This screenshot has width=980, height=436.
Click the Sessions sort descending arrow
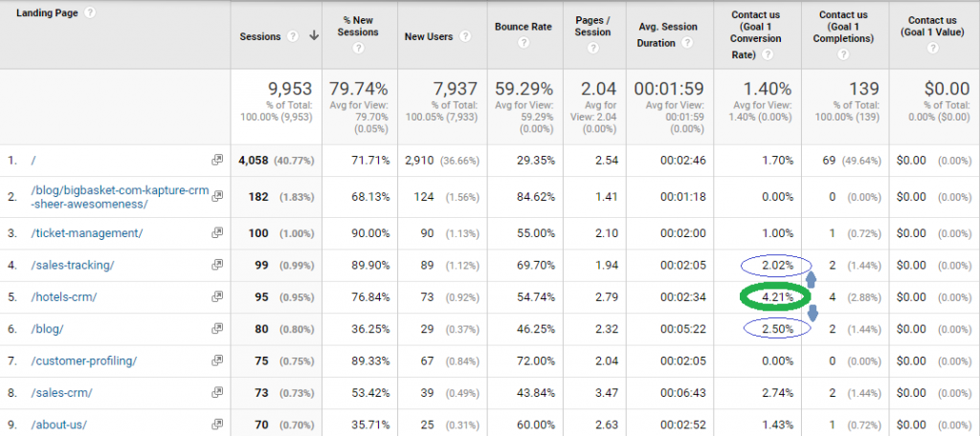coord(314,36)
